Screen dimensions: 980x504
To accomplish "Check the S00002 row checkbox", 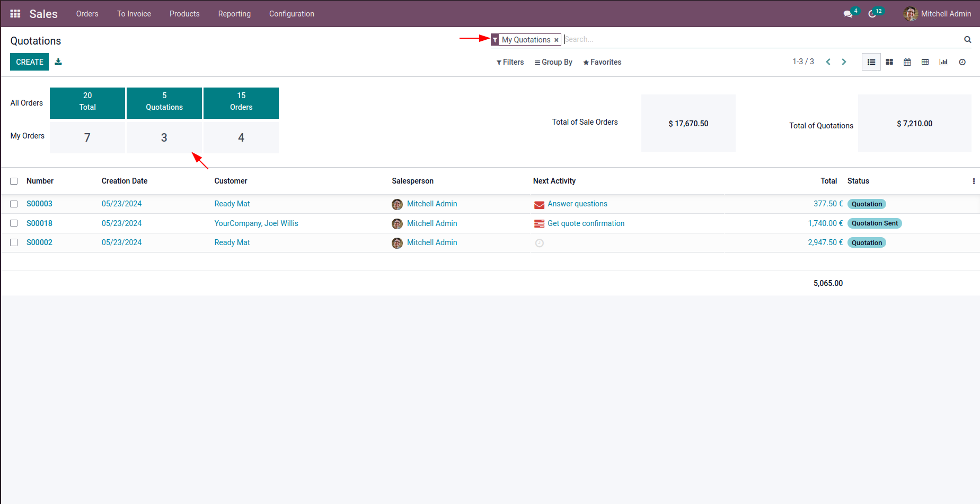I will tap(14, 242).
